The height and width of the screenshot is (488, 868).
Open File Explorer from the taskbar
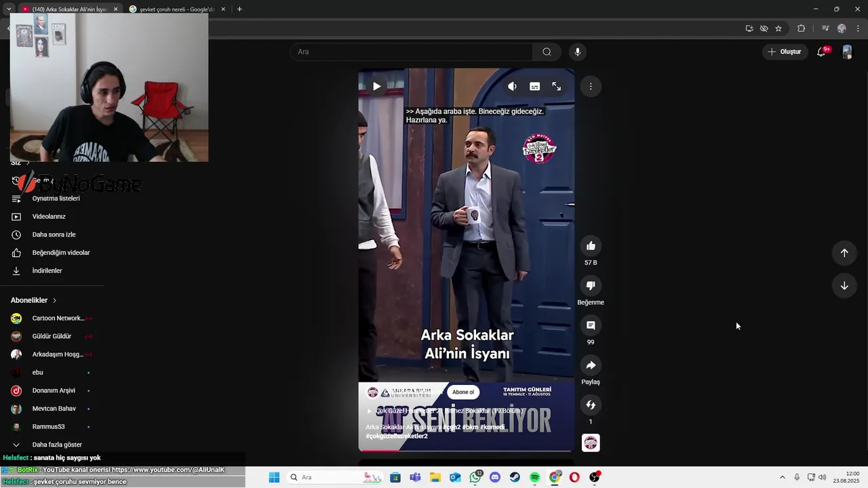pos(435,477)
